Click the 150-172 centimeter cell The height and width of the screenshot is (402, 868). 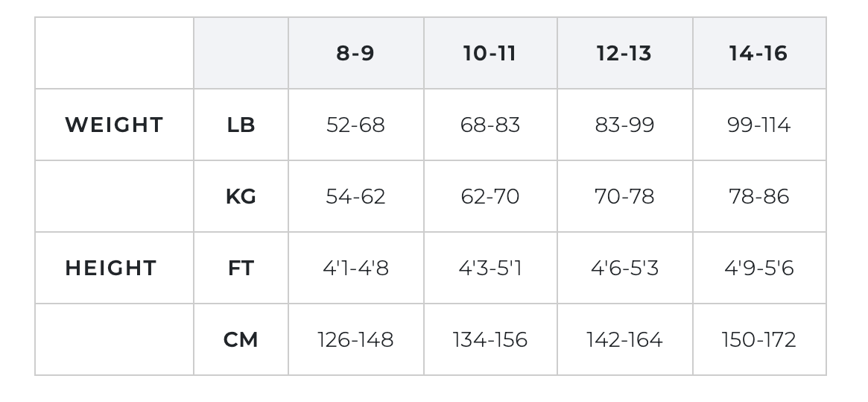(758, 340)
